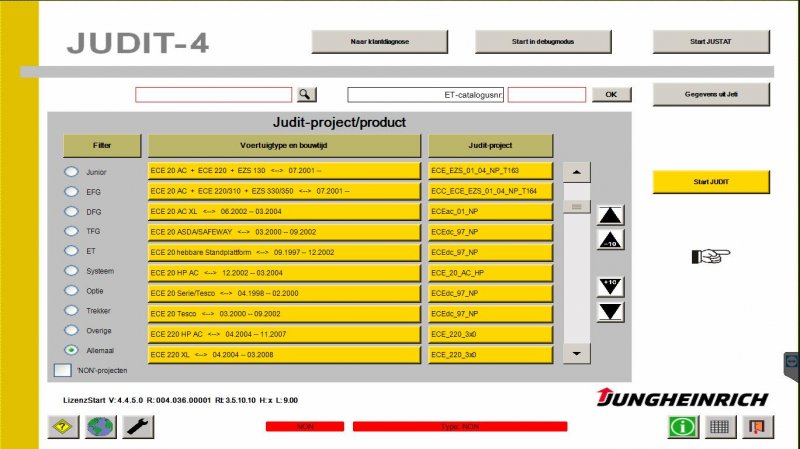Select the Overige filter radio button
Screen dimensions: 800x449
pos(71,330)
